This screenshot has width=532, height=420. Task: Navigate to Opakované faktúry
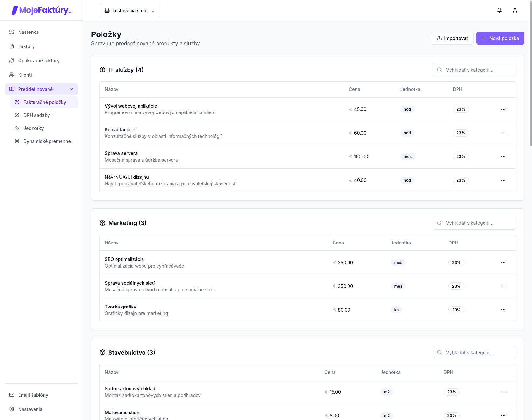click(x=39, y=60)
